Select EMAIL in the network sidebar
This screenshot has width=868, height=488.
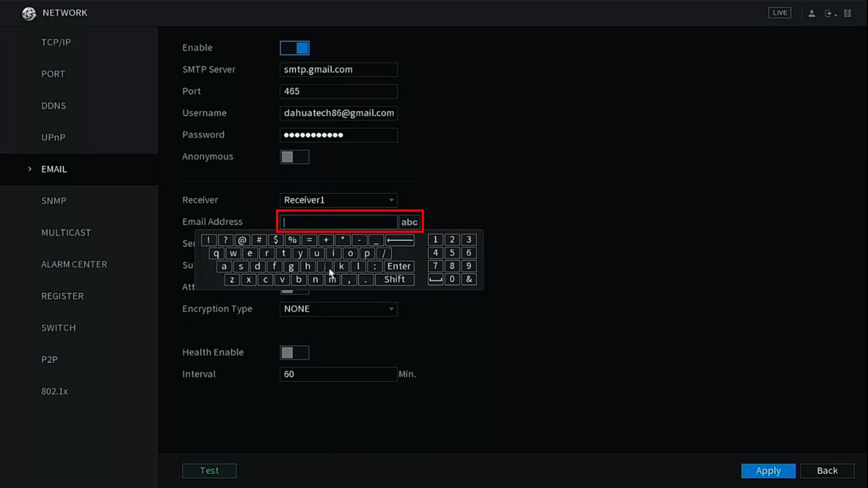coord(79,169)
